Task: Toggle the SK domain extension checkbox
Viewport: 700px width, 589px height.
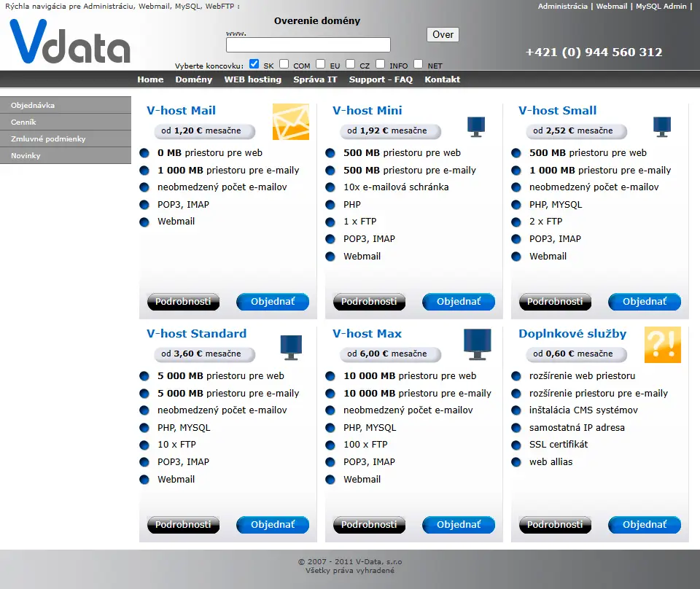Action: 254,64
